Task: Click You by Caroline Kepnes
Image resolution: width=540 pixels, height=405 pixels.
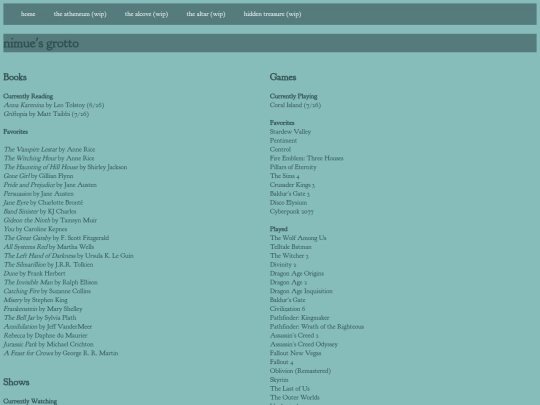Action: pyautogui.click(x=35, y=229)
